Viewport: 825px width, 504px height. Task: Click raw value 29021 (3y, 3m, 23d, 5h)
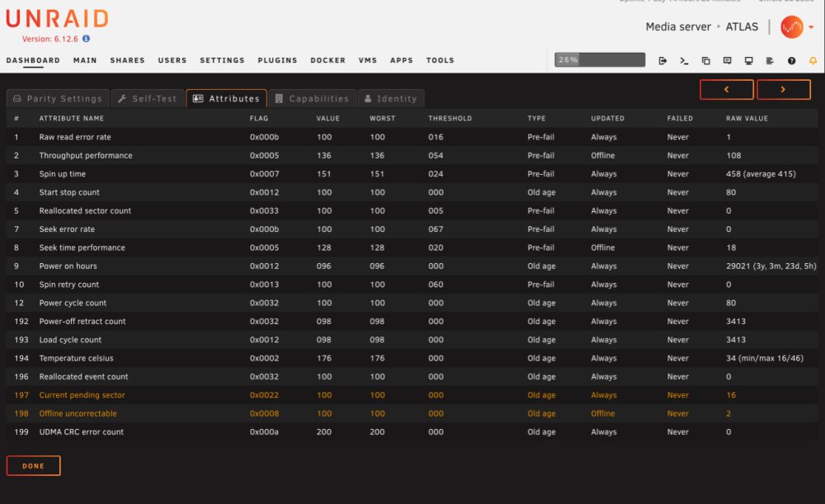pos(771,266)
